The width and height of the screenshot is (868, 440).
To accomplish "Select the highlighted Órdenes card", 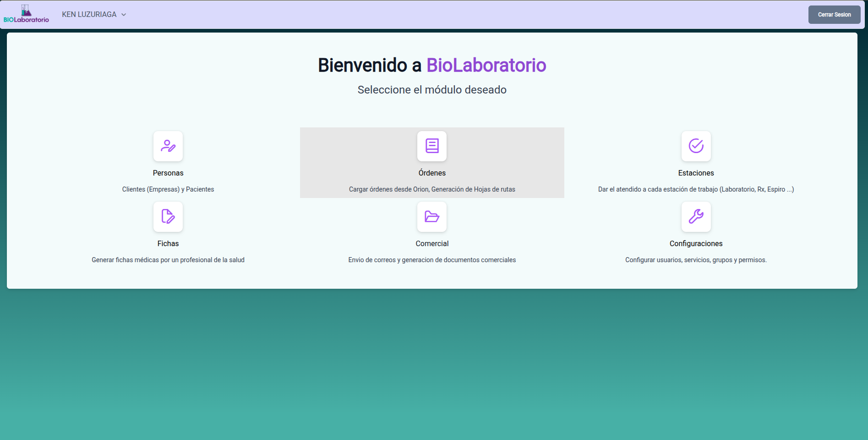I will pos(431,163).
